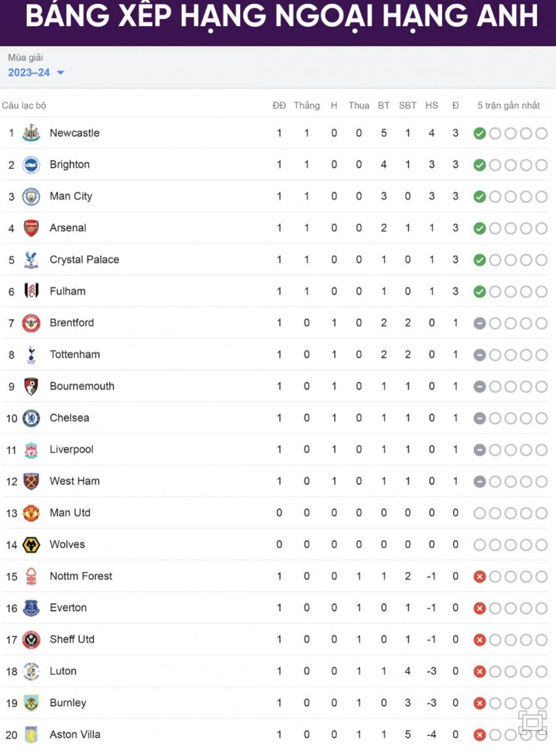Open the Man Utd team link
The width and height of the screenshot is (556, 756).
(70, 513)
